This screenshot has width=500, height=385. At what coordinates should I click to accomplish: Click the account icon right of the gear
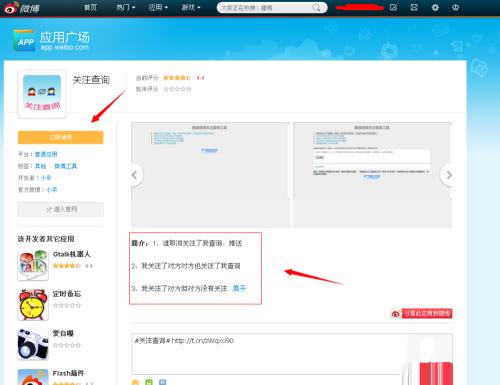455,7
